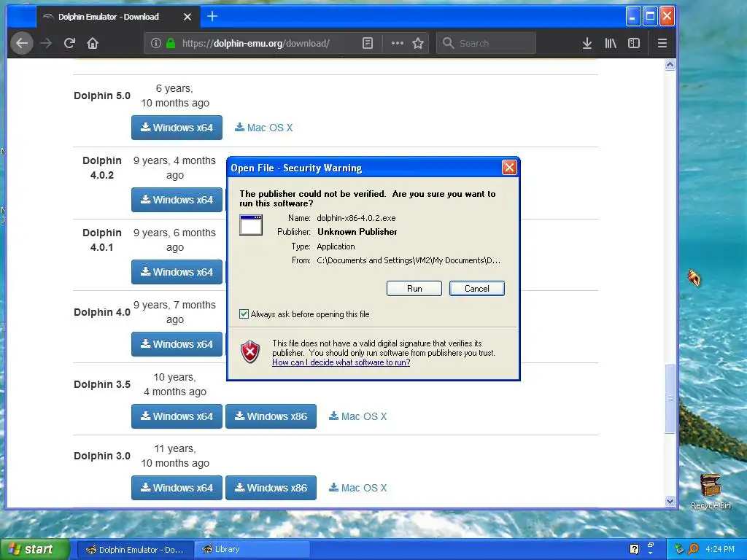Screen dimensions: 747x560
Task: Open the Firefox hamburger menu
Action: [x=662, y=43]
